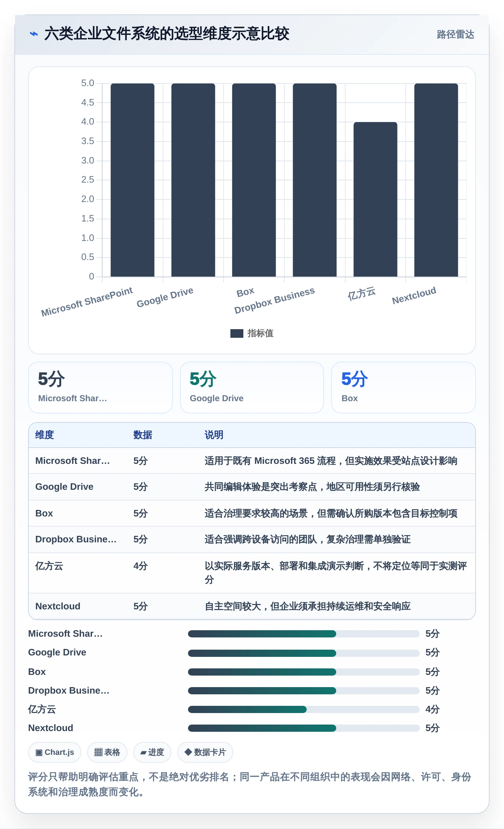Image resolution: width=504 pixels, height=829 pixels.
Task: Click the 维度 column header
Action: click(45, 435)
